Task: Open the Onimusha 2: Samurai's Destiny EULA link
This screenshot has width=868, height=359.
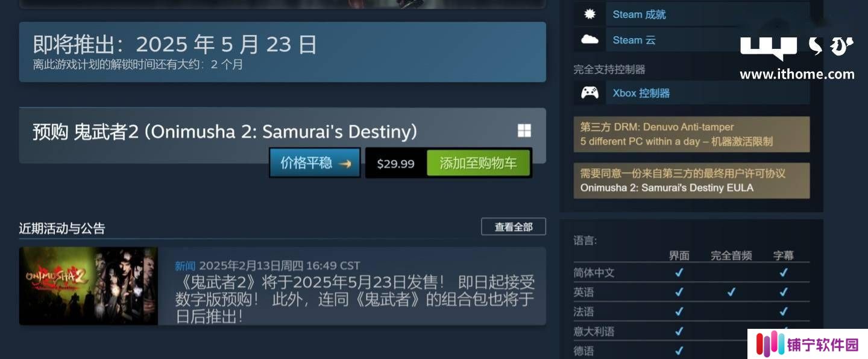Action: 667,188
